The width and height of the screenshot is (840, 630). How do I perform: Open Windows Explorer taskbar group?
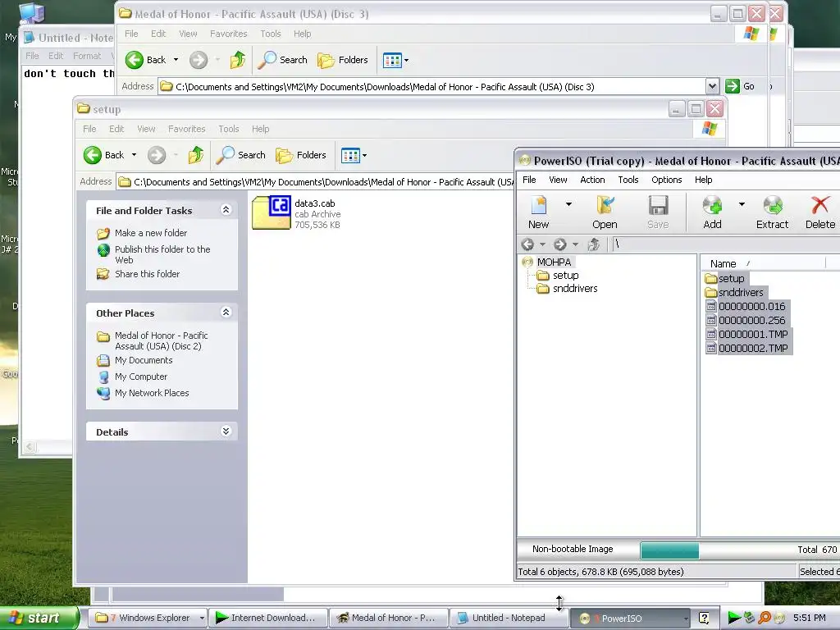coord(148,619)
